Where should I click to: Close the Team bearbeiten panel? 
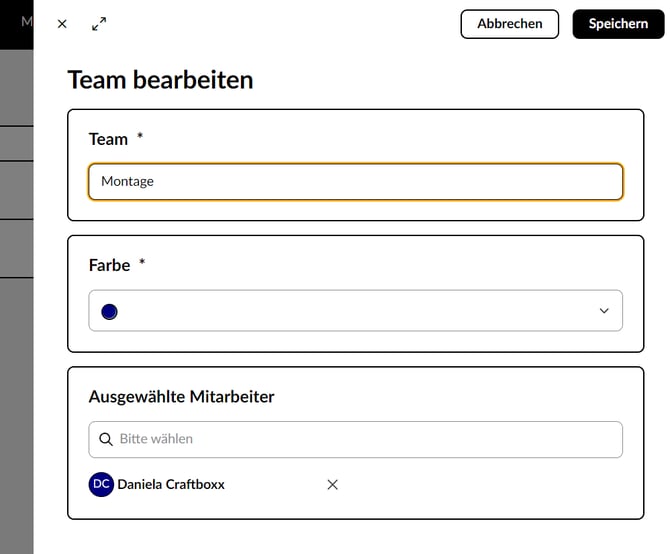coord(62,24)
